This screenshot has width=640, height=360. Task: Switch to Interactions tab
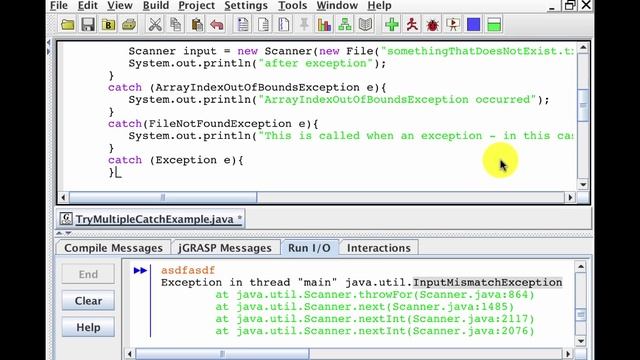point(379,248)
